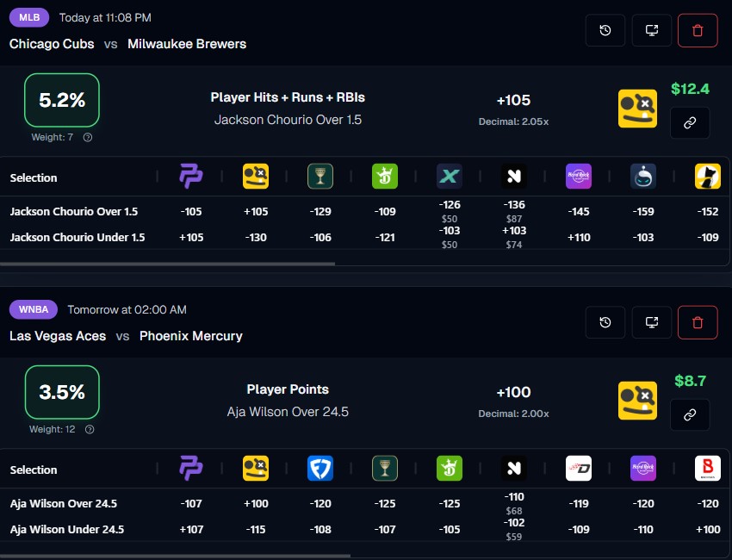Delete the Las Vegas Aces vs Phoenix Mercury bet
Screen dimensions: 732x560
[698, 321]
